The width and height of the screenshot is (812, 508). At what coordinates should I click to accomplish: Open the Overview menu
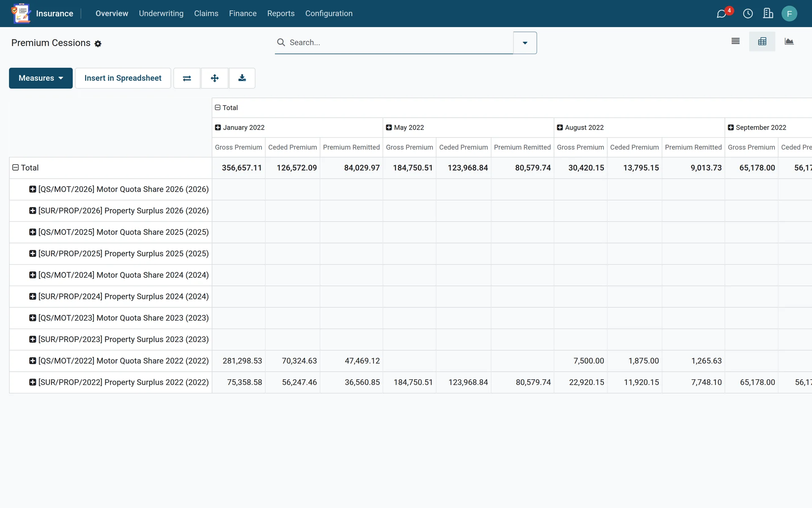[x=112, y=14]
